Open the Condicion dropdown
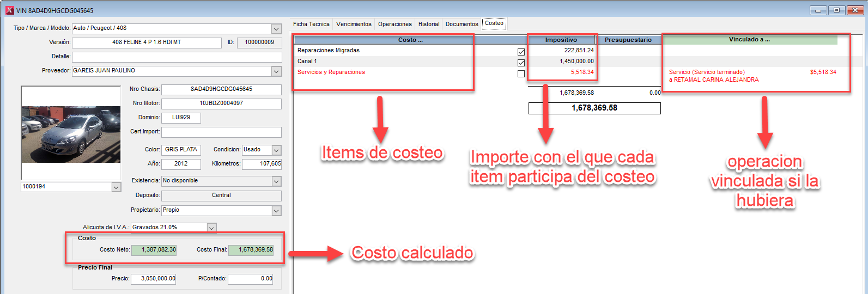This screenshot has width=868, height=294. (x=276, y=150)
